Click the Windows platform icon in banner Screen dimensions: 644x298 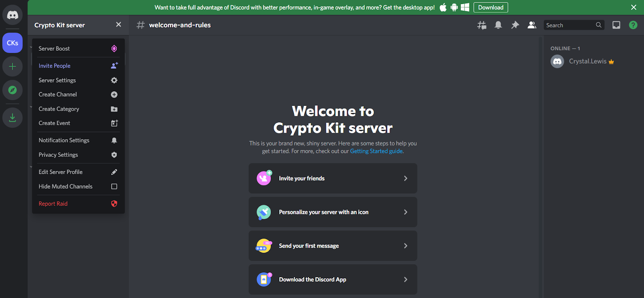pyautogui.click(x=465, y=7)
